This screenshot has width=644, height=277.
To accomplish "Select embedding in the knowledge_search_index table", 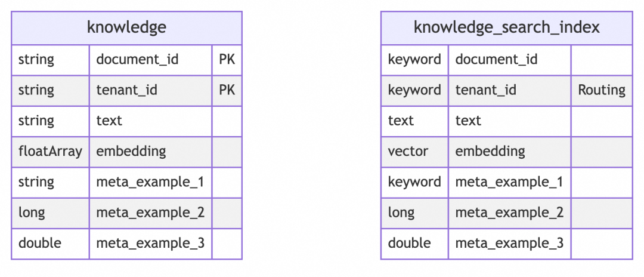I will (x=490, y=152).
